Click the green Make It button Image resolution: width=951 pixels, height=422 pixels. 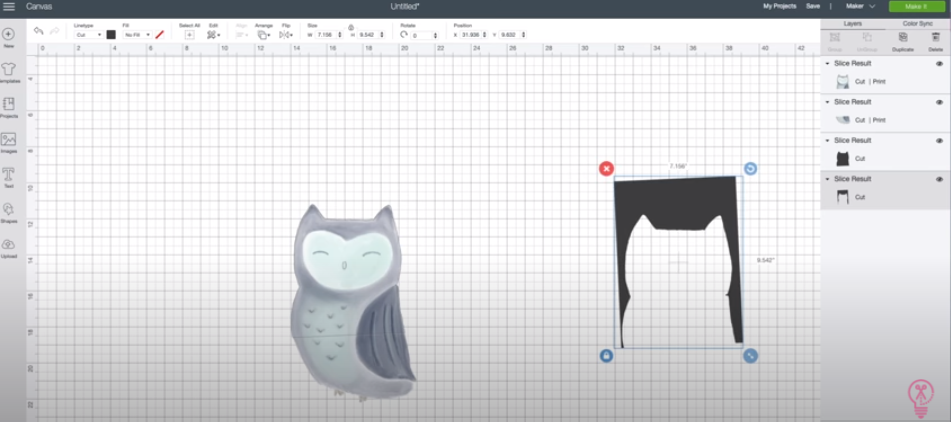coord(916,6)
